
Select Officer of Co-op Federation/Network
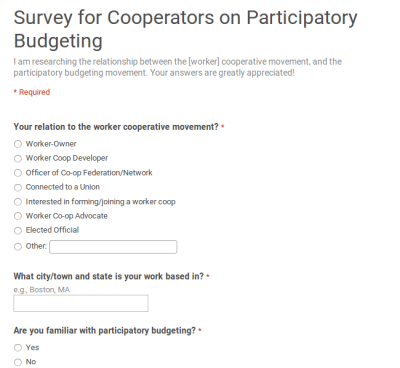click(x=18, y=173)
